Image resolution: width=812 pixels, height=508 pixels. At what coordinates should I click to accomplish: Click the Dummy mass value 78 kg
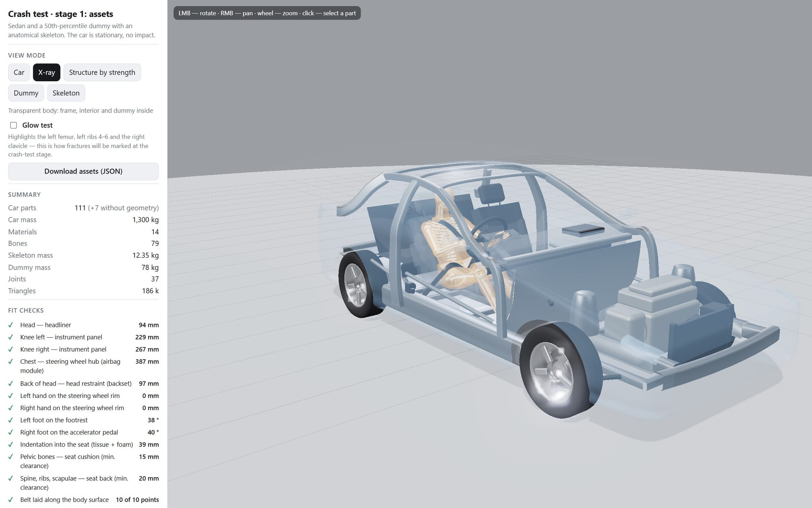[150, 267]
